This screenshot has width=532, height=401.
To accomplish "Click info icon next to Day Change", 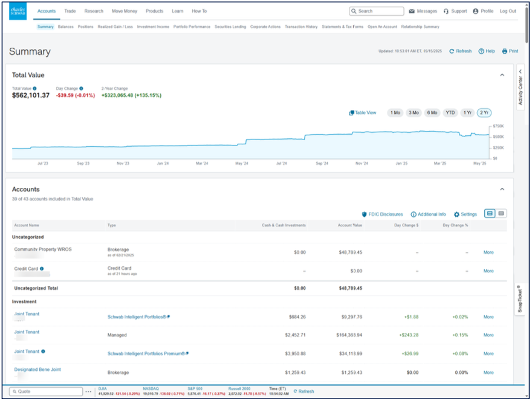I will coord(81,88).
